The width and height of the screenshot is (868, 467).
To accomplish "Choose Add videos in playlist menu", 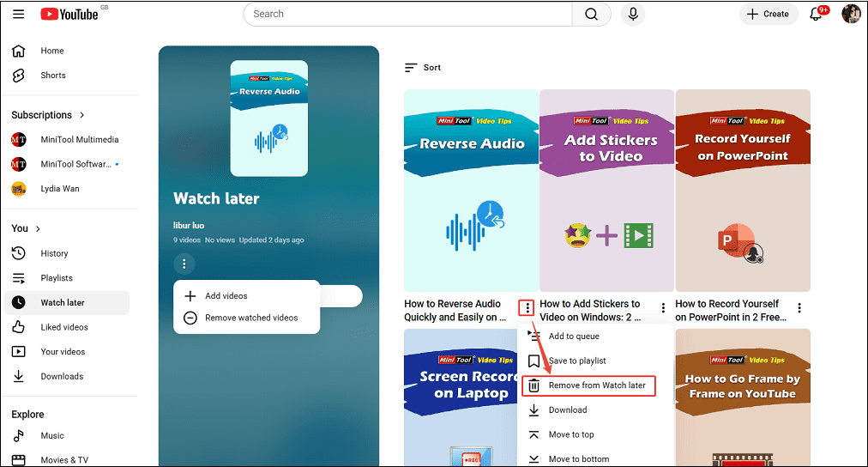I will 246,296.
